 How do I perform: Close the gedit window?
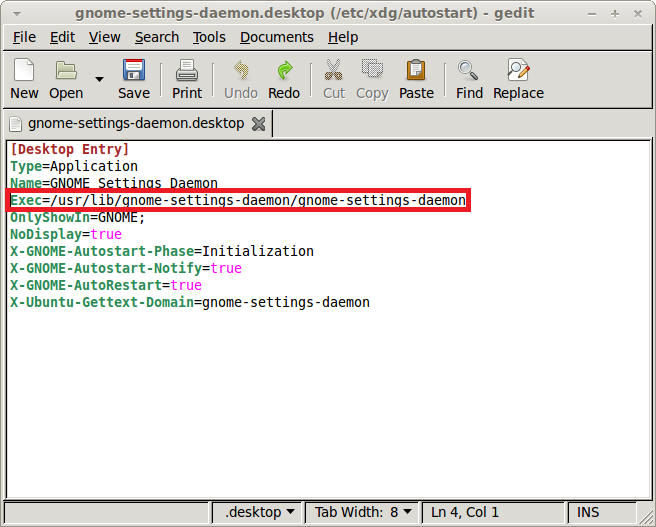pyautogui.click(x=638, y=14)
